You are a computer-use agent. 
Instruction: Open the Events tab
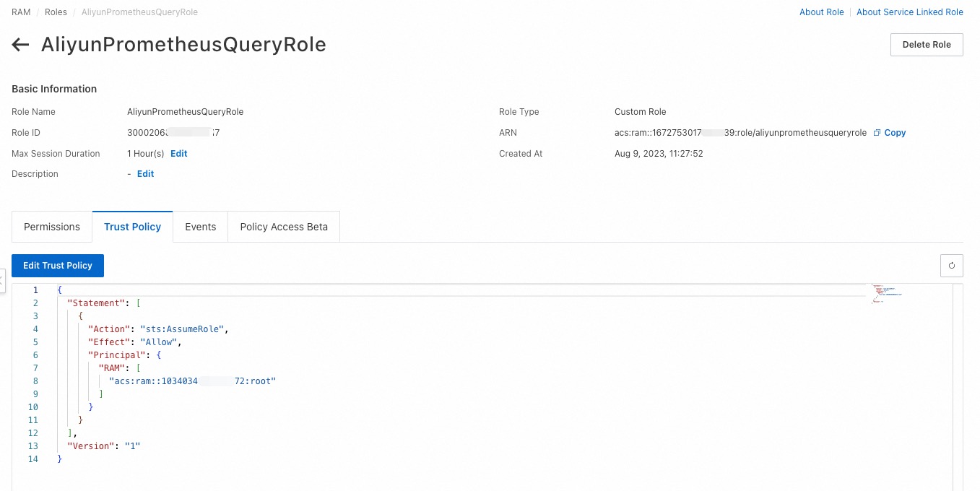(x=201, y=227)
